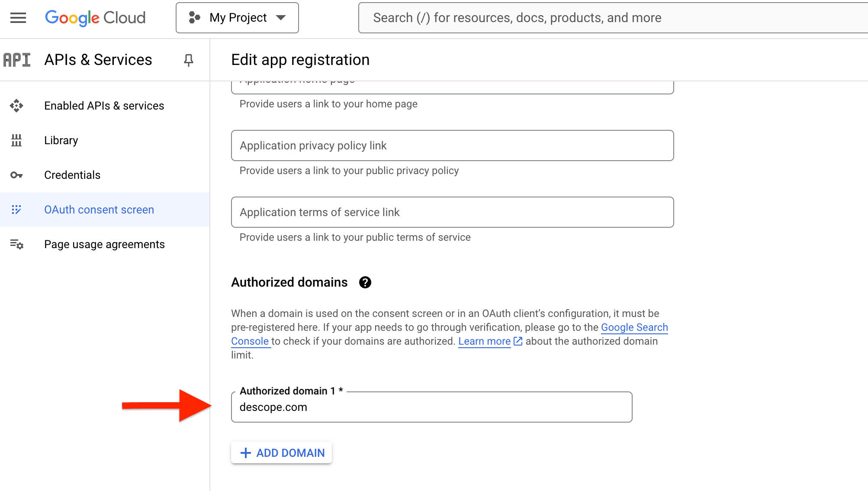The width and height of the screenshot is (868, 491).
Task: Select the Enabled APIs & services icon
Action: 17,105
